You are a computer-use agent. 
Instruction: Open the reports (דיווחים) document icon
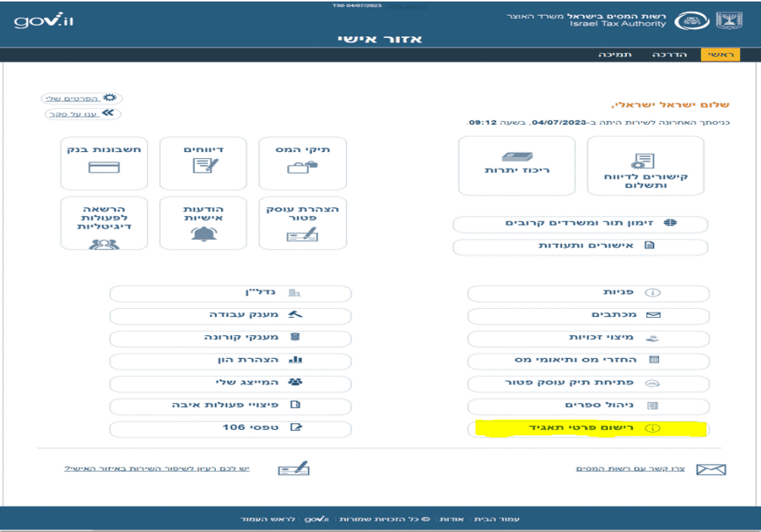pyautogui.click(x=204, y=166)
